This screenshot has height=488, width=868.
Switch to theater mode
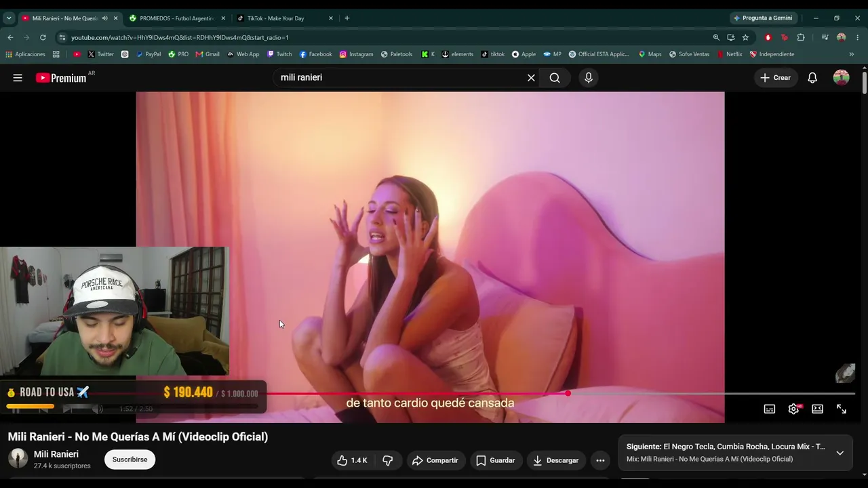818,409
